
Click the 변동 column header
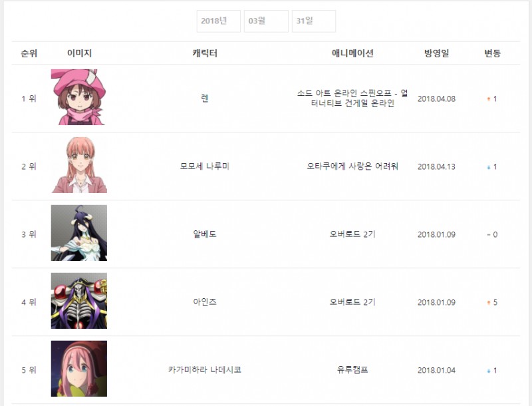coord(492,53)
